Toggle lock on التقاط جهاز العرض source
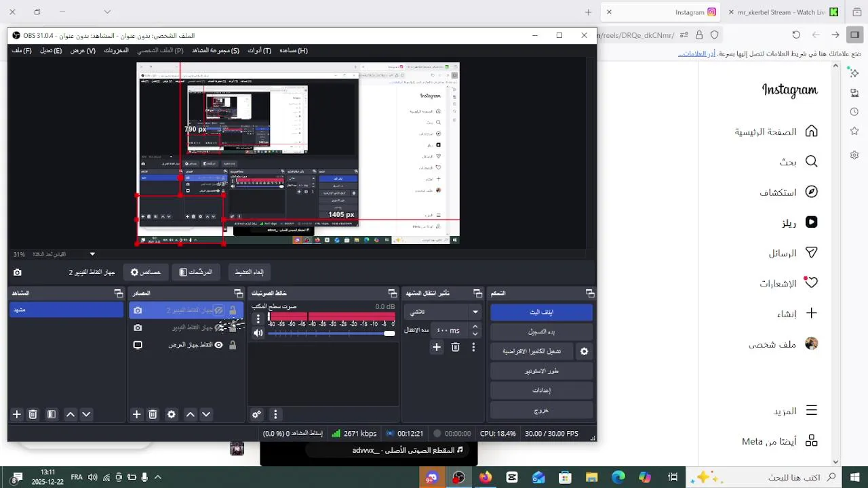 (233, 344)
